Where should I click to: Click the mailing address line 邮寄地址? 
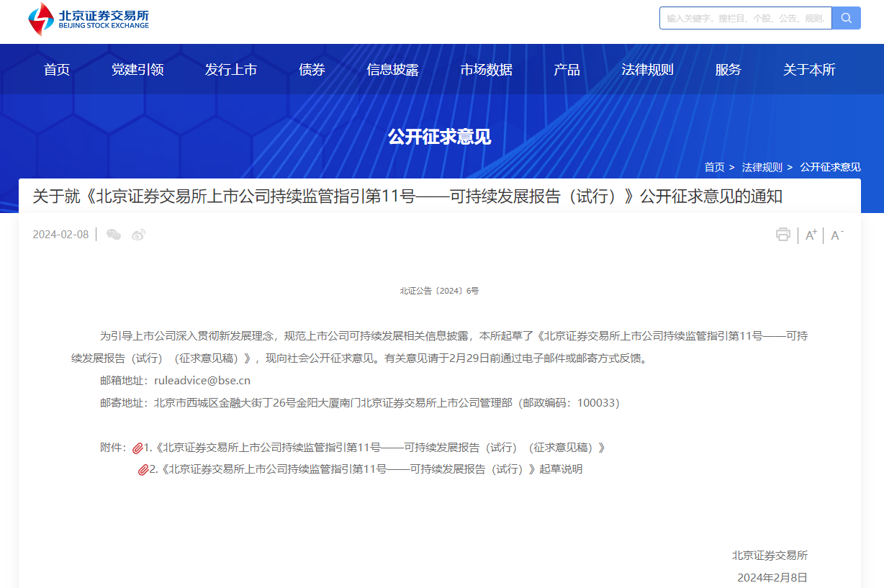[360, 403]
